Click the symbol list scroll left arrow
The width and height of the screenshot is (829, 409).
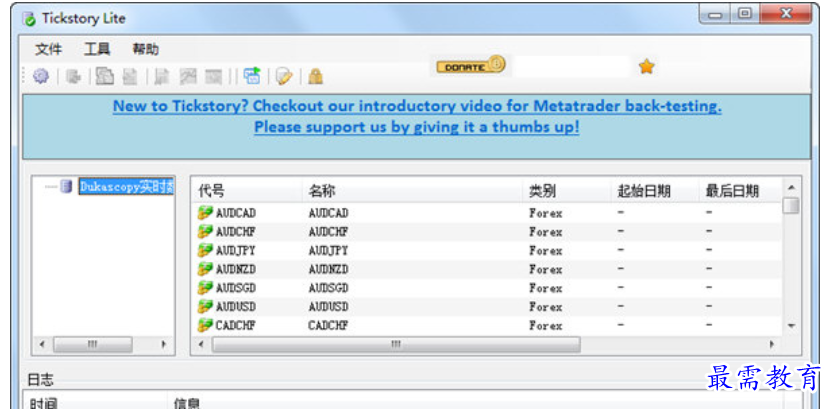pyautogui.click(x=201, y=345)
